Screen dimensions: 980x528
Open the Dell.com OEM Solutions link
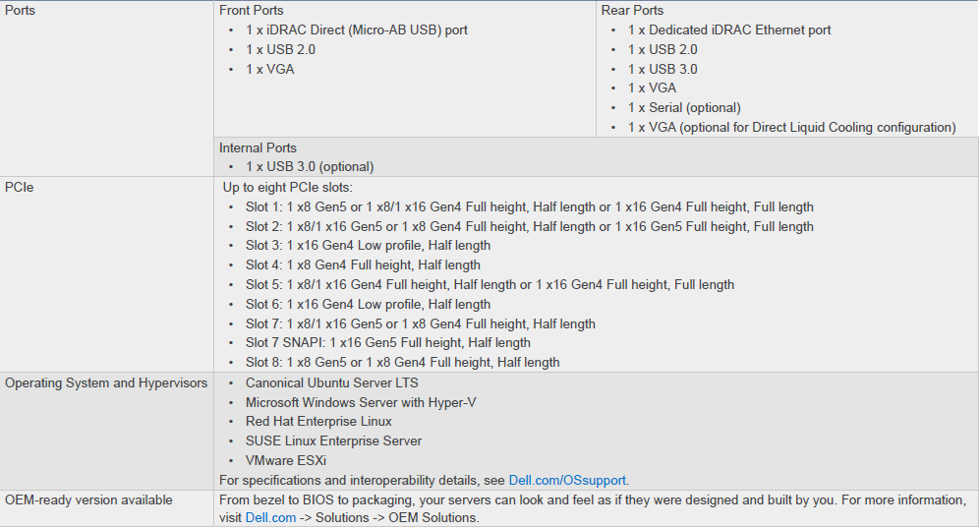270,517
